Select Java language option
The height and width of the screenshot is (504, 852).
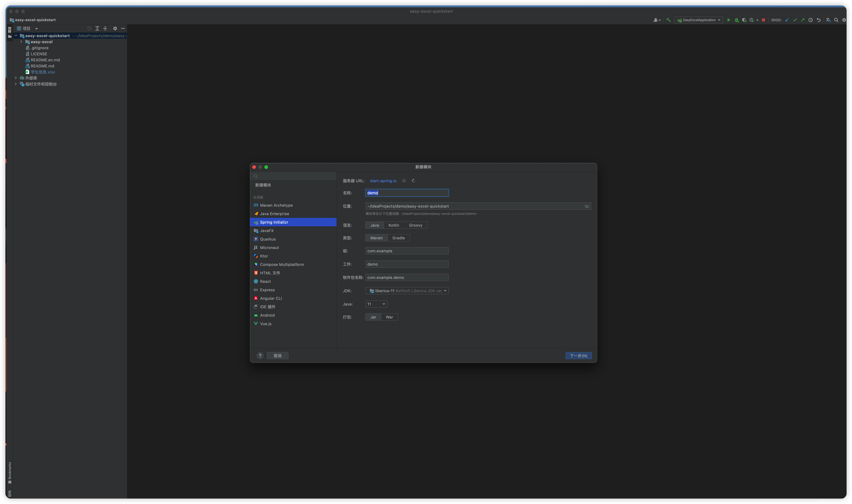point(374,225)
